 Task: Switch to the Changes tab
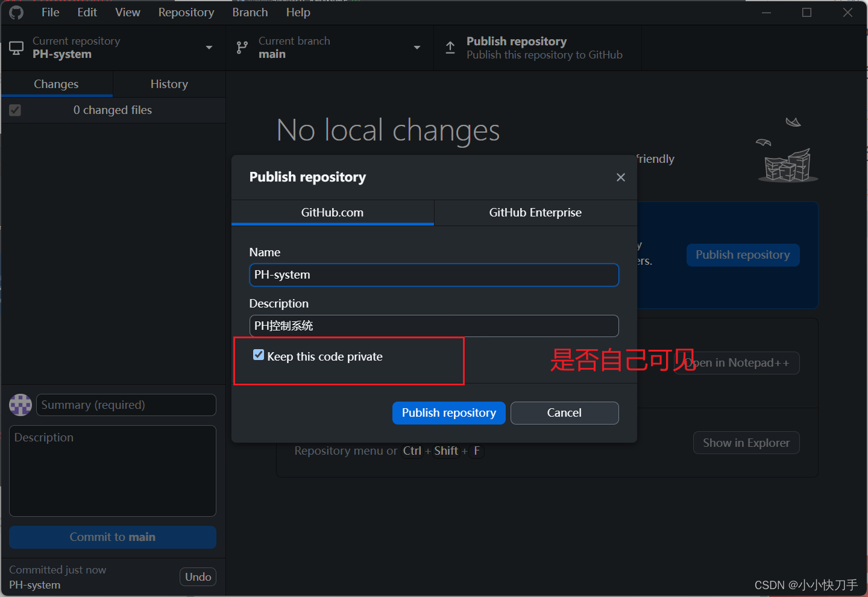(57, 84)
